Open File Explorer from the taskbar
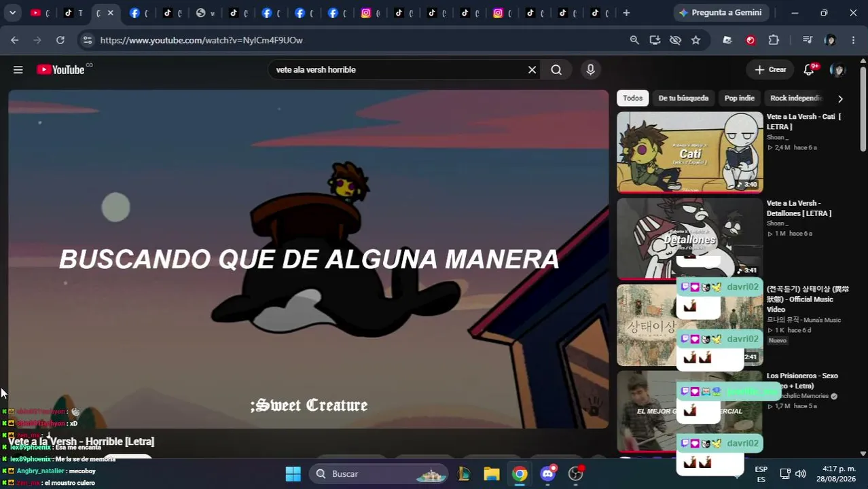868x489 pixels. pos(492,473)
